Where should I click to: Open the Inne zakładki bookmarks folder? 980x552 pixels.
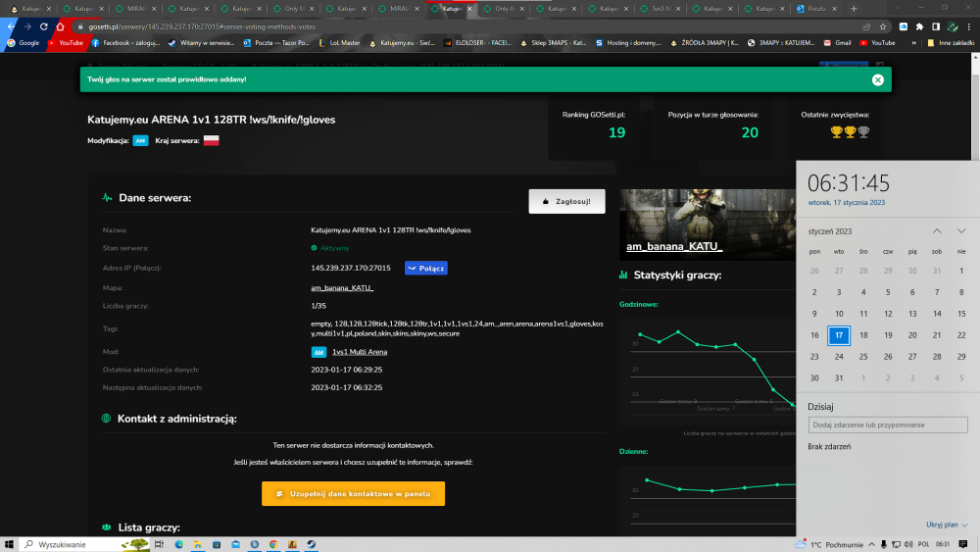[950, 43]
